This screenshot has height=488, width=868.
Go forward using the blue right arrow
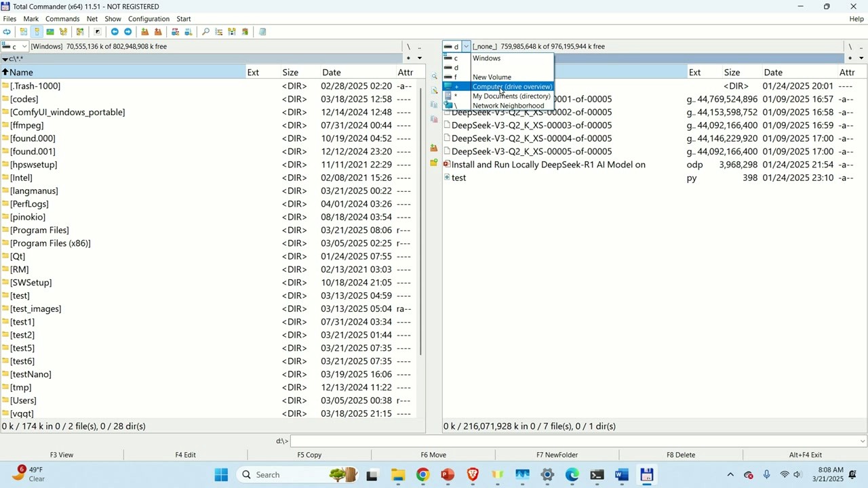point(128,32)
